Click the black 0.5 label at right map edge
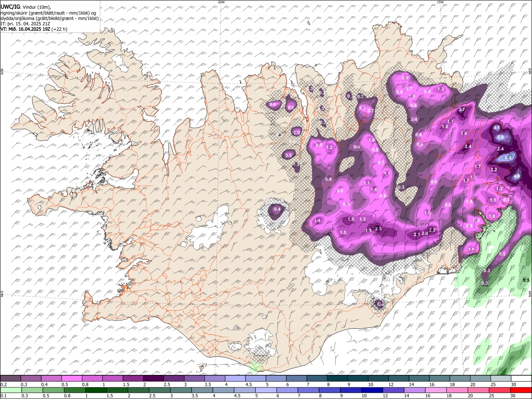The height and width of the screenshot is (399, 532). 526,280
